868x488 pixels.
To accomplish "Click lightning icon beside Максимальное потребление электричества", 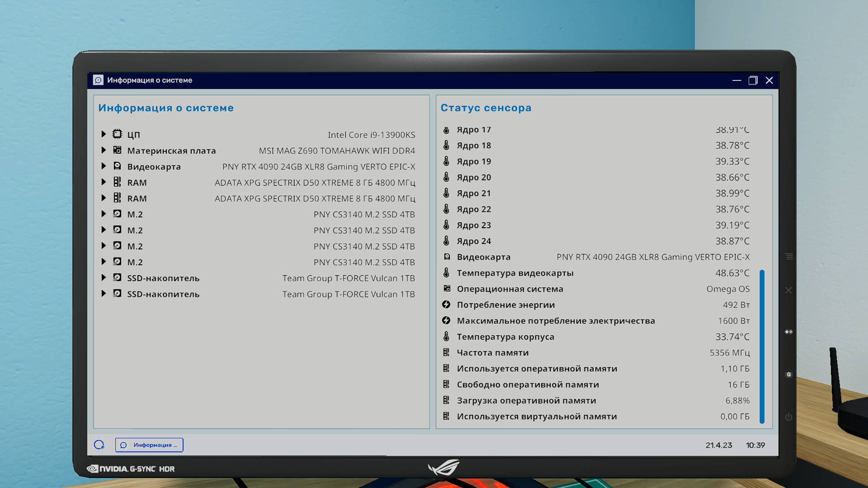I will [x=446, y=320].
